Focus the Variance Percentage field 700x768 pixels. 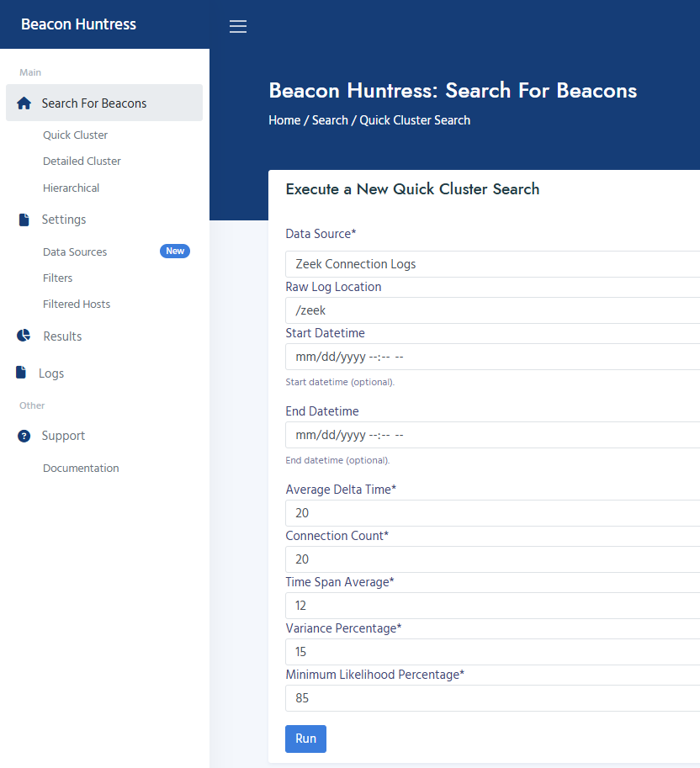point(493,652)
